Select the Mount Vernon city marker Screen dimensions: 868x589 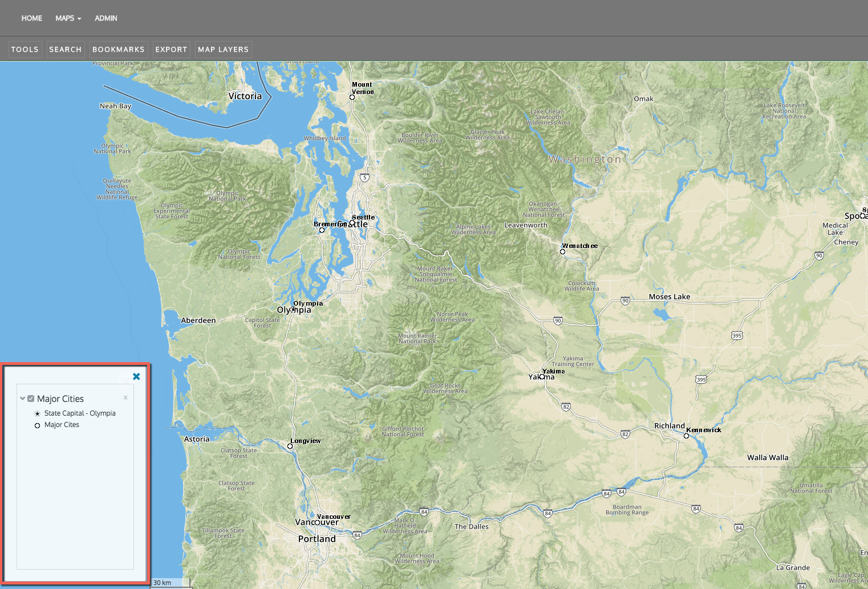tap(352, 97)
